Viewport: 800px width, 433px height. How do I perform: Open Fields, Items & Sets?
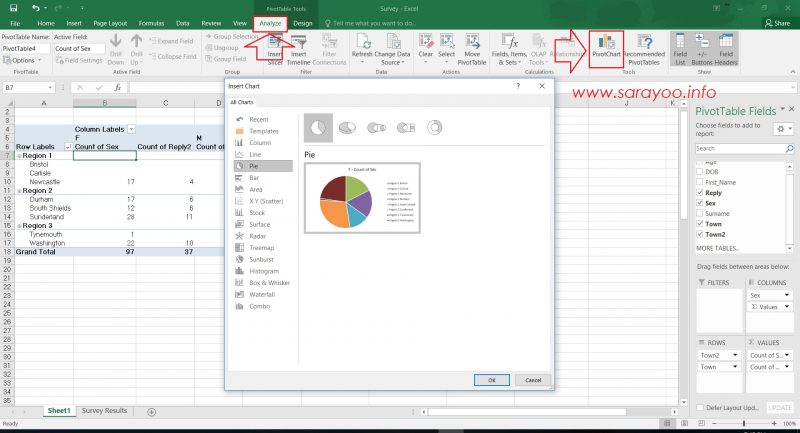click(509, 49)
